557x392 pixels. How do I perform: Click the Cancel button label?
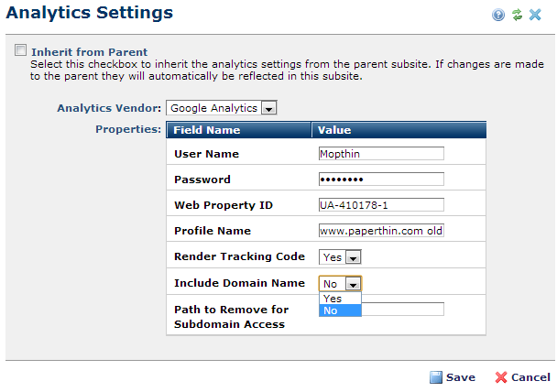(530, 377)
